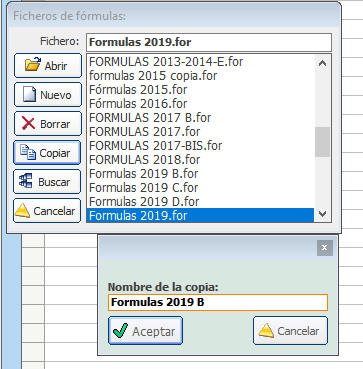363x369 pixels.
Task: Click the file list down arrow
Action: click(322, 214)
